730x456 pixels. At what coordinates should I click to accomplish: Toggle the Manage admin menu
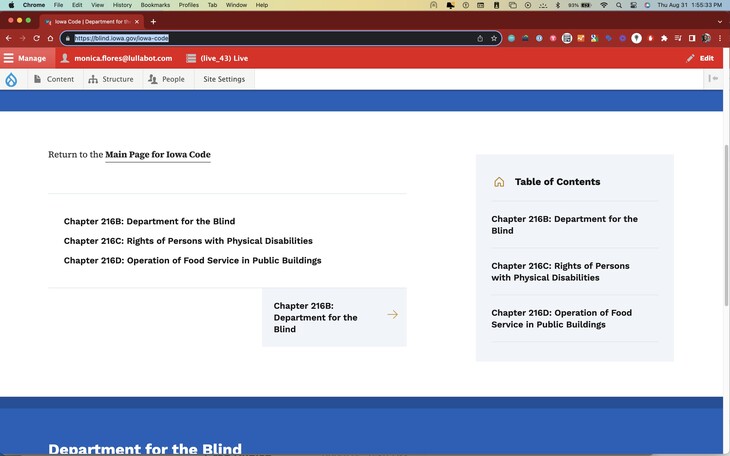(25, 58)
